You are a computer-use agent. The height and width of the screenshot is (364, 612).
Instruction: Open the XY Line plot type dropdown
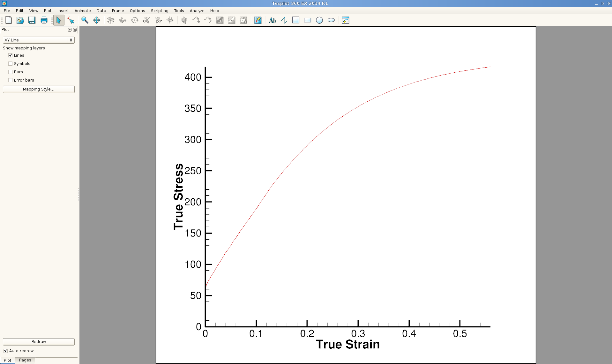(x=39, y=40)
